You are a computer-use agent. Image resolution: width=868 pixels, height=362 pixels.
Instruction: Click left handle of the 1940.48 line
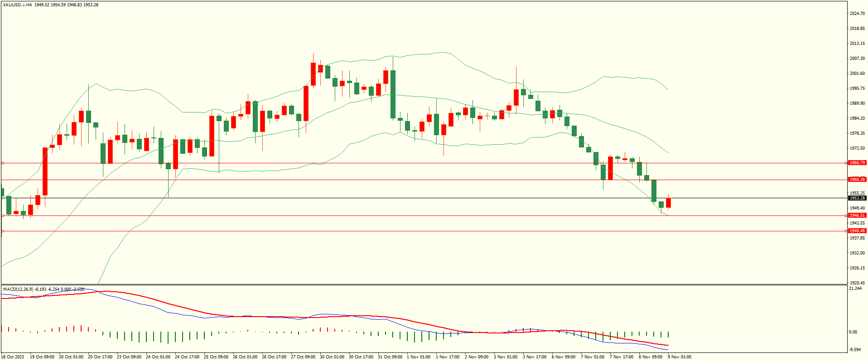[2, 231]
